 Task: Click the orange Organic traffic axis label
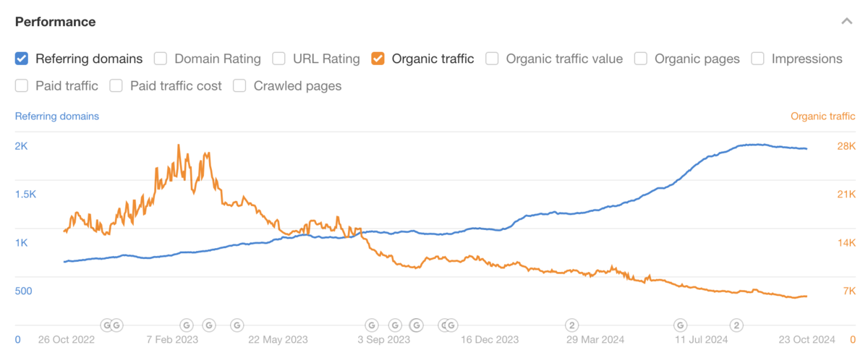point(822,116)
